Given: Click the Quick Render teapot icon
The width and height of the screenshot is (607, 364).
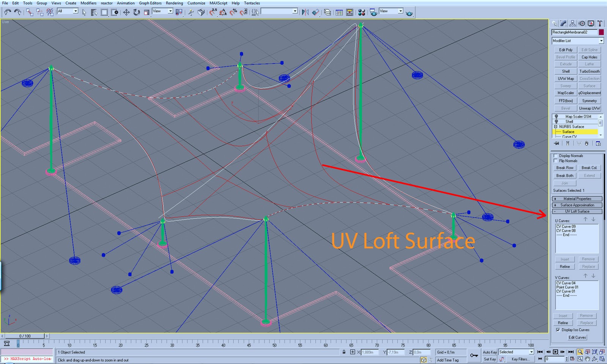Looking at the screenshot, I should pos(409,13).
